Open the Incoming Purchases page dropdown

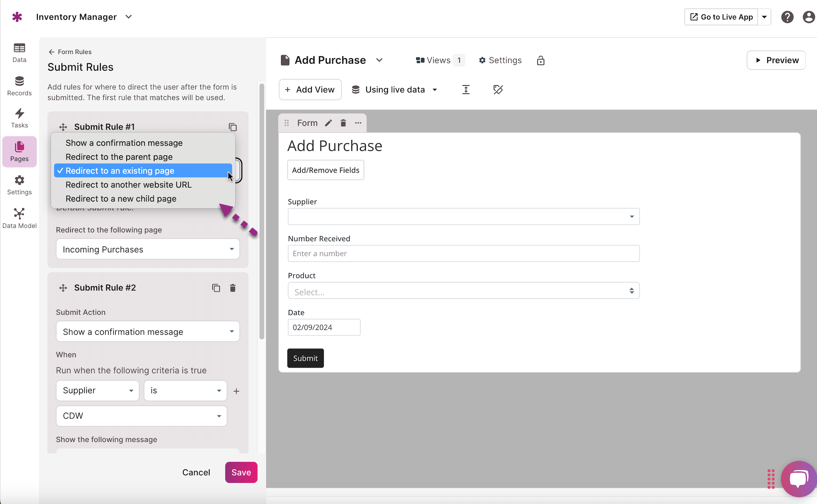pos(148,249)
